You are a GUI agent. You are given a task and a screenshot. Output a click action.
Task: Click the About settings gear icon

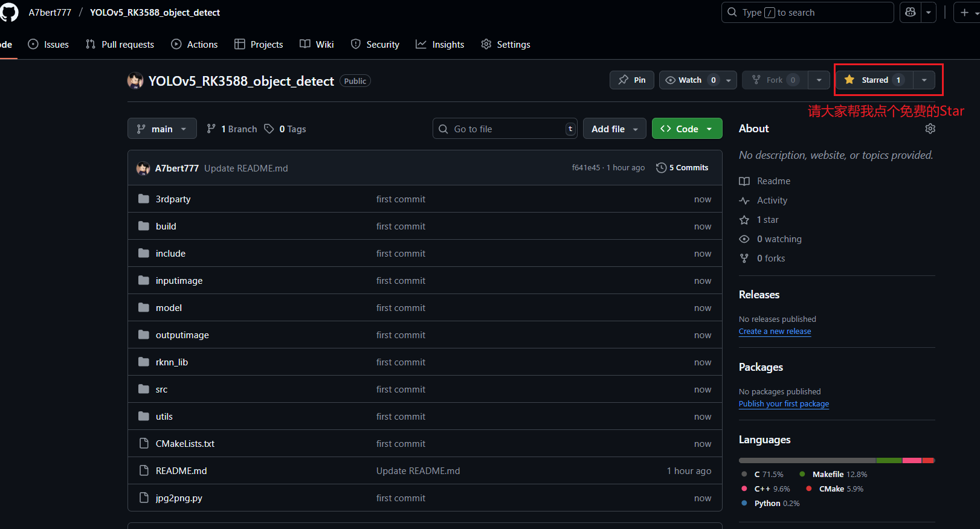[x=930, y=129]
